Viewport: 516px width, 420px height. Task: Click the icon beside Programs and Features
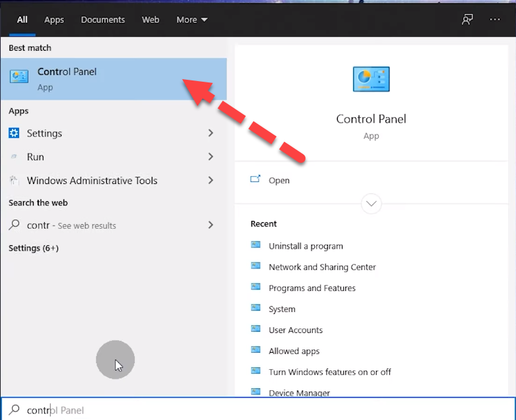tap(256, 287)
